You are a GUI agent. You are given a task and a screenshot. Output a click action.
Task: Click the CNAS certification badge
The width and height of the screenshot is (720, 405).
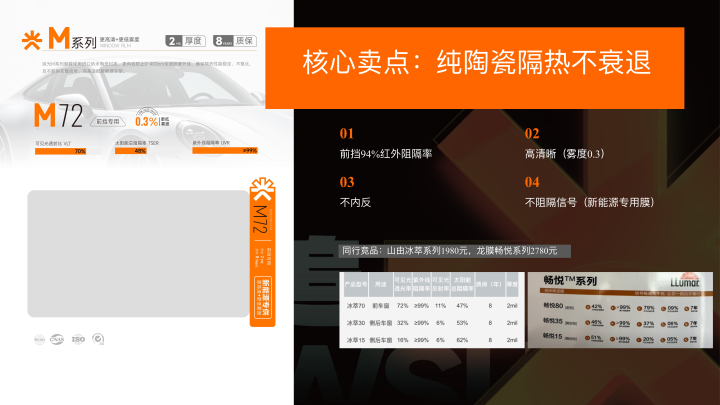point(57,339)
